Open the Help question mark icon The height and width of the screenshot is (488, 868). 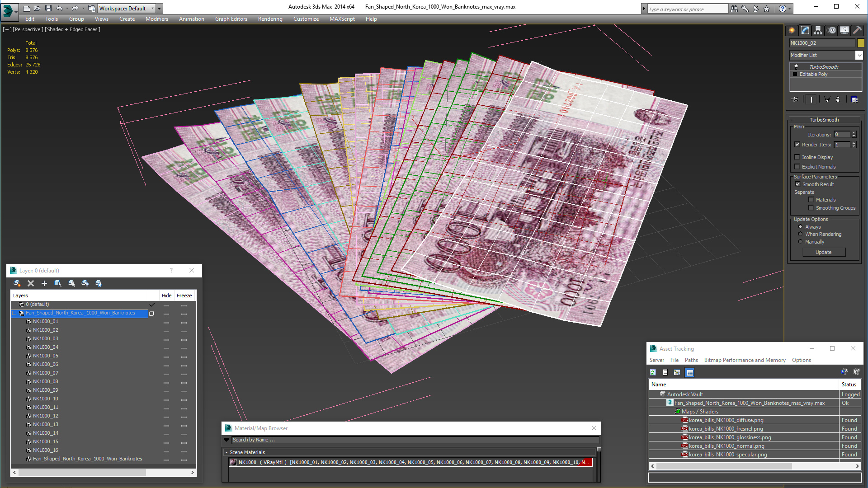click(783, 9)
